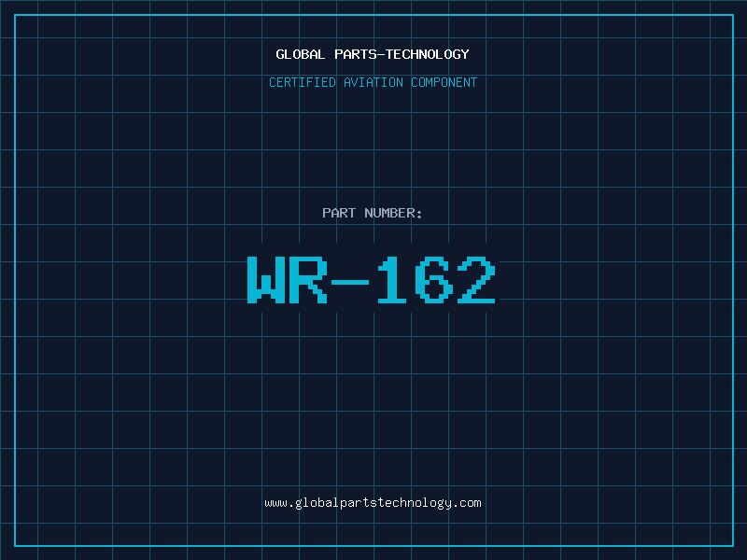747x560 pixels.
Task: Select the WR-162 part number text
Action: [373, 279]
